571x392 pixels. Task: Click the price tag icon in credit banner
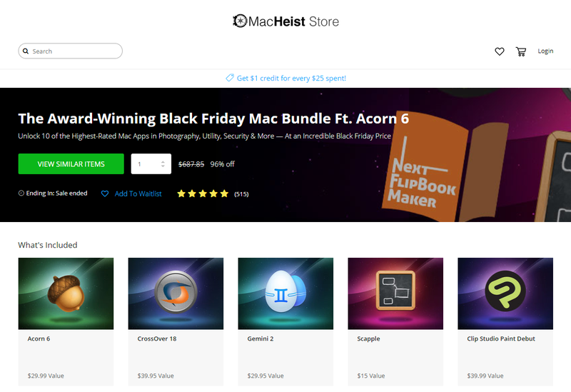coord(229,78)
